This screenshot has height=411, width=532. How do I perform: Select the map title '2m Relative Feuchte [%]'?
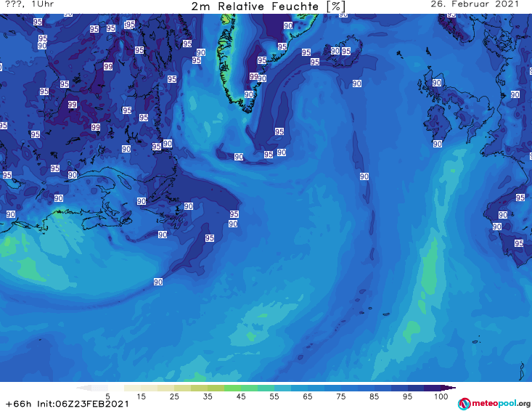tap(269, 7)
